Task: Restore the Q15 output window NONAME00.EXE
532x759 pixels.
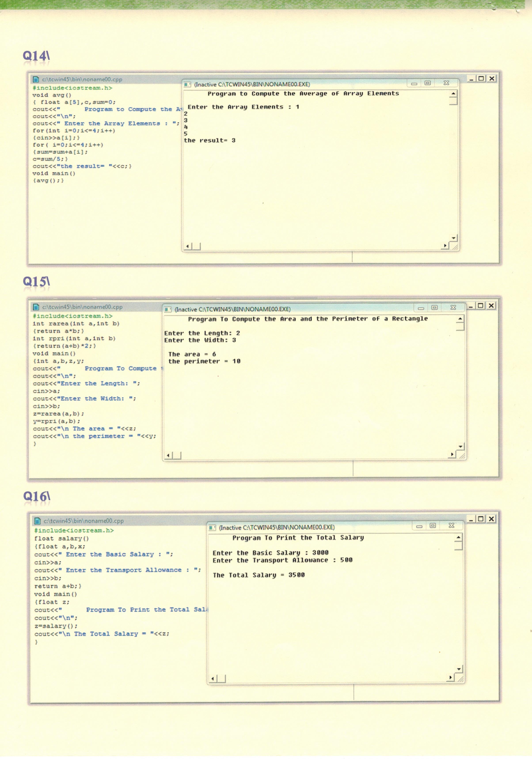Action: pos(435,308)
